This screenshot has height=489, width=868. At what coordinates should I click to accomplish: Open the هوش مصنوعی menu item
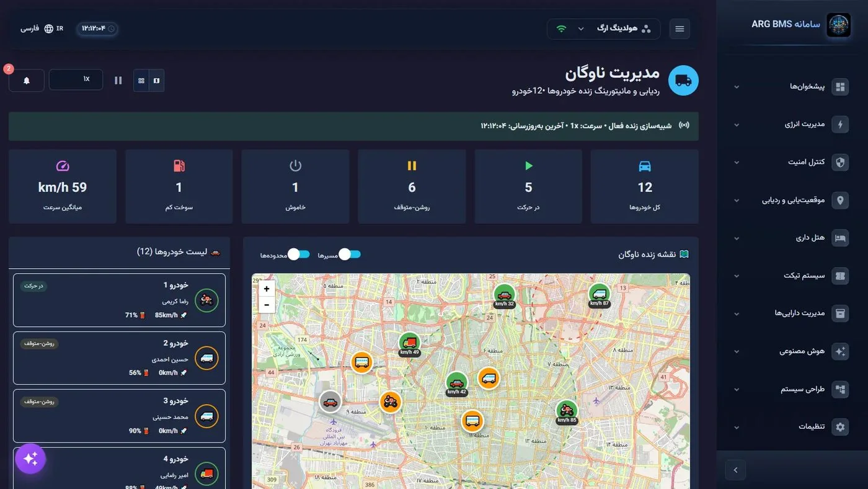pyautogui.click(x=792, y=351)
